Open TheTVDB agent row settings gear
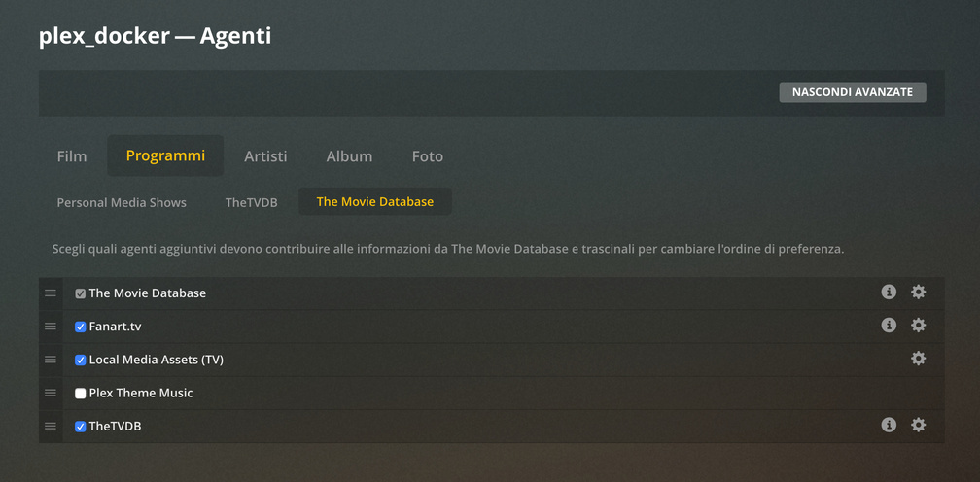The height and width of the screenshot is (482, 980). click(918, 425)
